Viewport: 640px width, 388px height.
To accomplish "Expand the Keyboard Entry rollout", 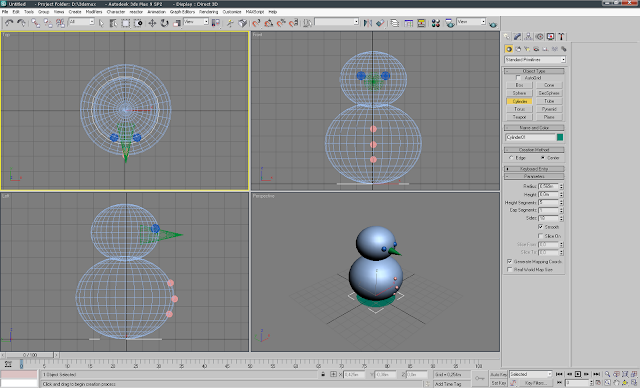I will coord(534,169).
